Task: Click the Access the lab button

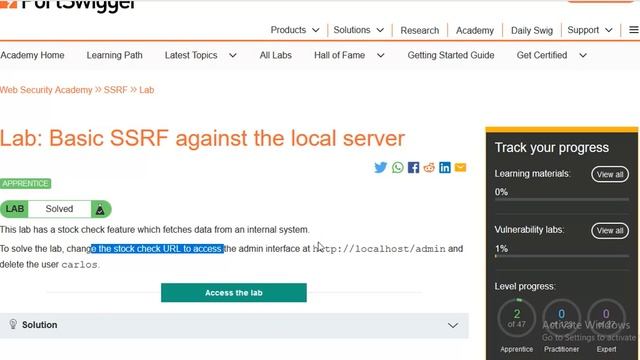Action: (x=234, y=293)
